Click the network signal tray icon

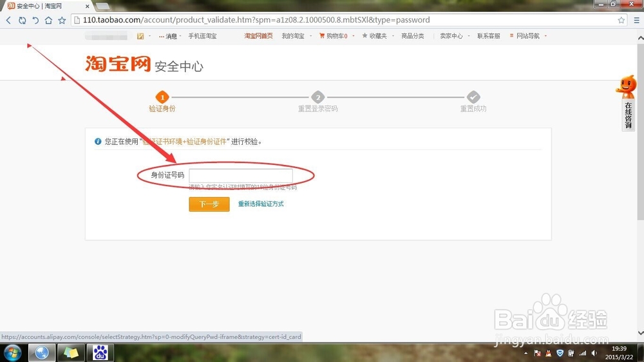pyautogui.click(x=582, y=353)
